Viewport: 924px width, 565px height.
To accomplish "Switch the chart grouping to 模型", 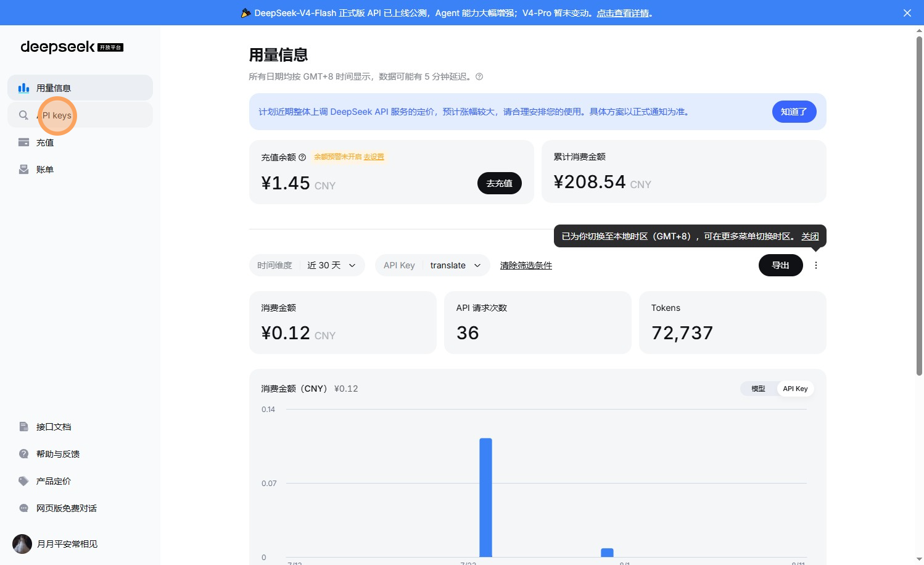I will (758, 389).
